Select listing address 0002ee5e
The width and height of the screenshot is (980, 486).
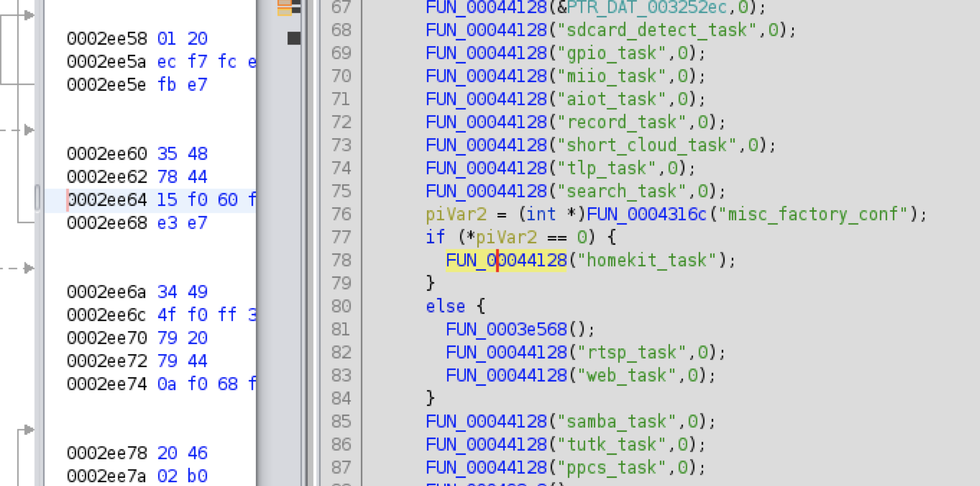pyautogui.click(x=107, y=84)
